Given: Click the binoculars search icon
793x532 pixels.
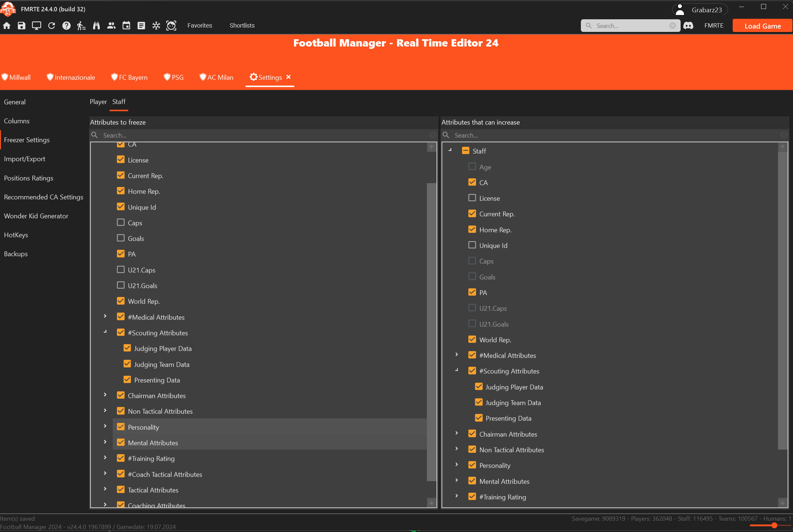Looking at the screenshot, I should (x=96, y=26).
